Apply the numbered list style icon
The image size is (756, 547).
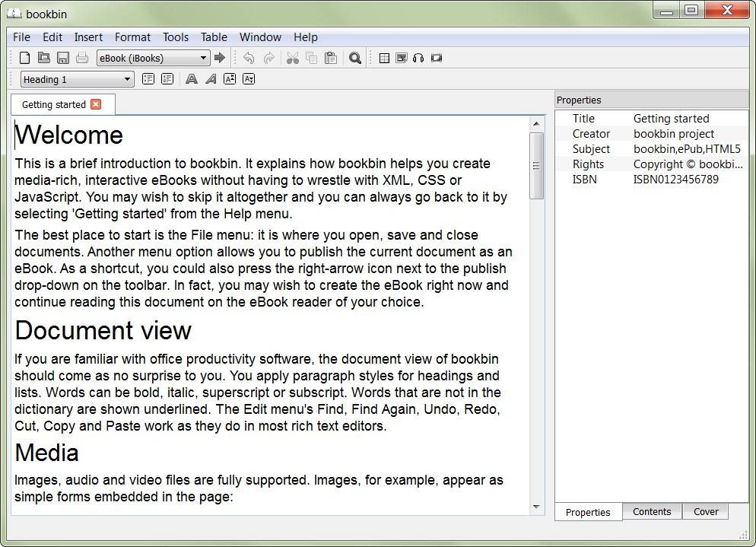pos(167,78)
